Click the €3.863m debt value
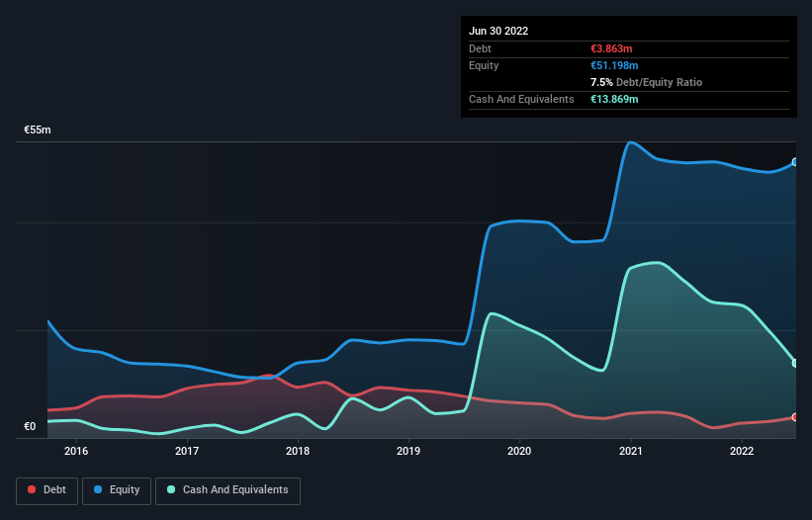Image resolution: width=812 pixels, height=520 pixels. (611, 48)
